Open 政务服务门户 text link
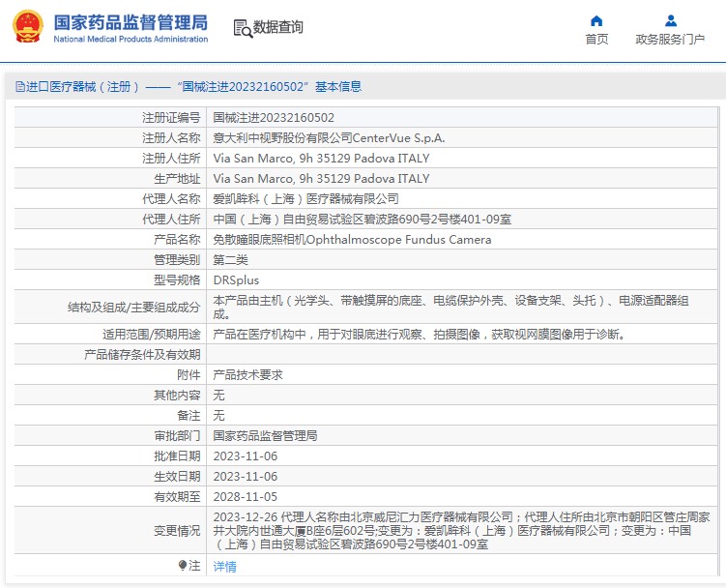726x588 pixels. [670, 40]
